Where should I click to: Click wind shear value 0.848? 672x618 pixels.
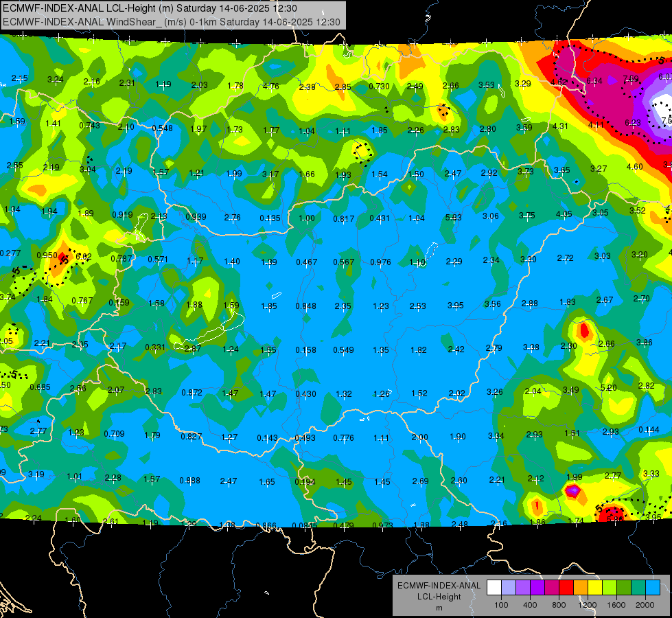pyautogui.click(x=306, y=306)
